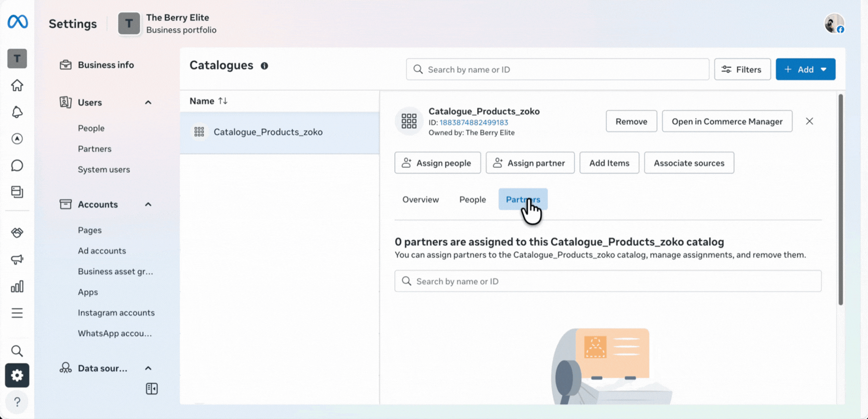This screenshot has height=419, width=868.
Task: Click The Berry Elite portfolio name
Action: click(x=178, y=18)
